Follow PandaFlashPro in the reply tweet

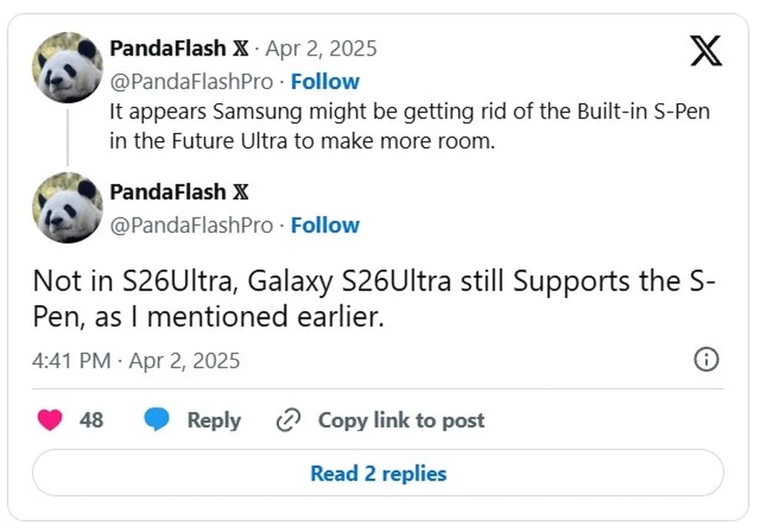point(325,225)
